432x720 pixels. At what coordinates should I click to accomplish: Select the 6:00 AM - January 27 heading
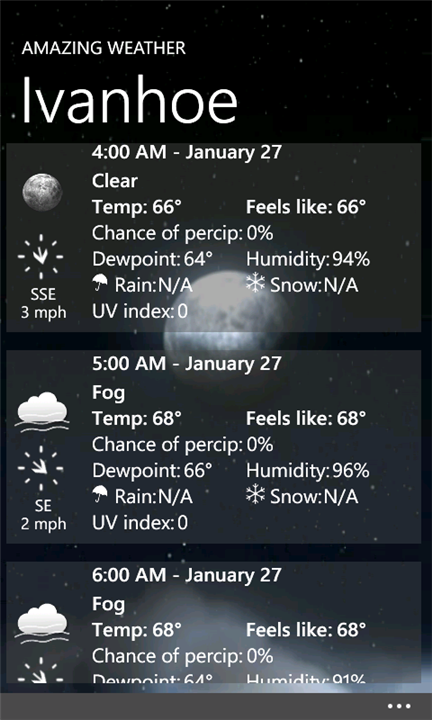pos(186,574)
